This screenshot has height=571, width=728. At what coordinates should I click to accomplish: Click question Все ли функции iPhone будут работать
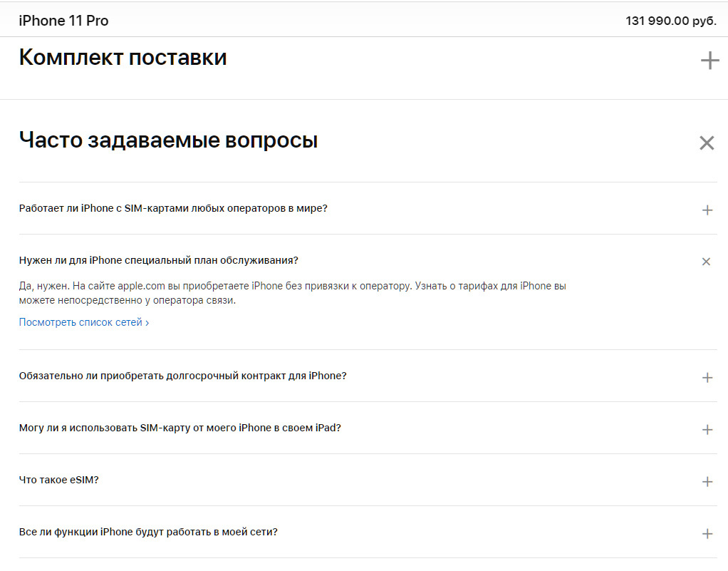pyautogui.click(x=148, y=532)
